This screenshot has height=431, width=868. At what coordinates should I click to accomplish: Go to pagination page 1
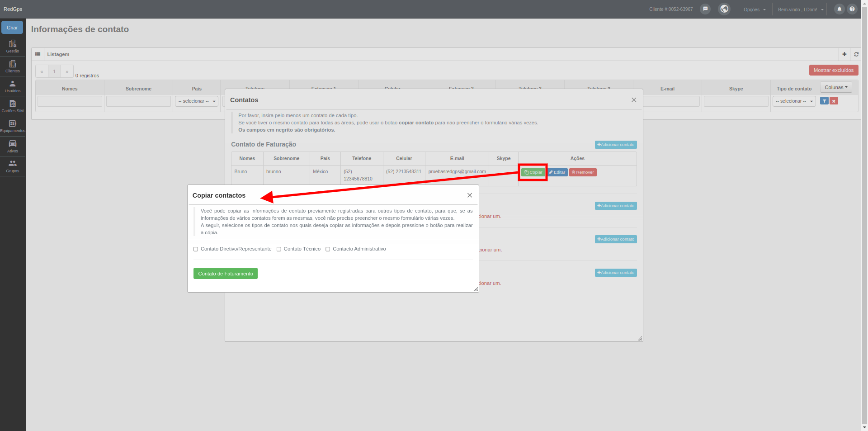54,71
